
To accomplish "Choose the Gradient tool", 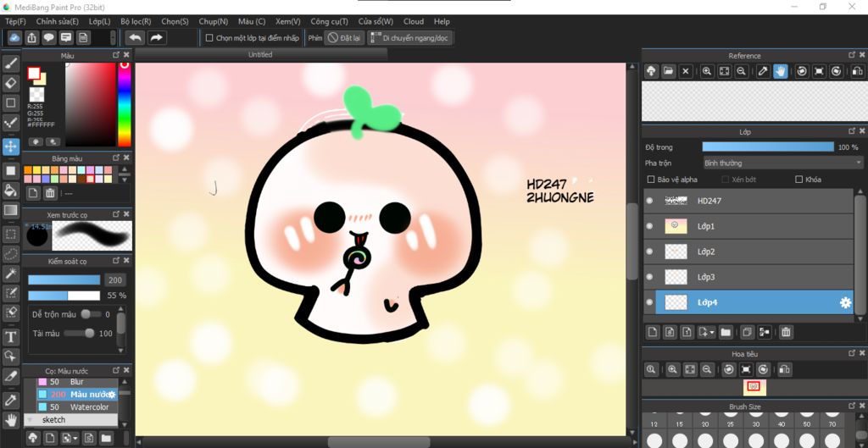I will [10, 210].
